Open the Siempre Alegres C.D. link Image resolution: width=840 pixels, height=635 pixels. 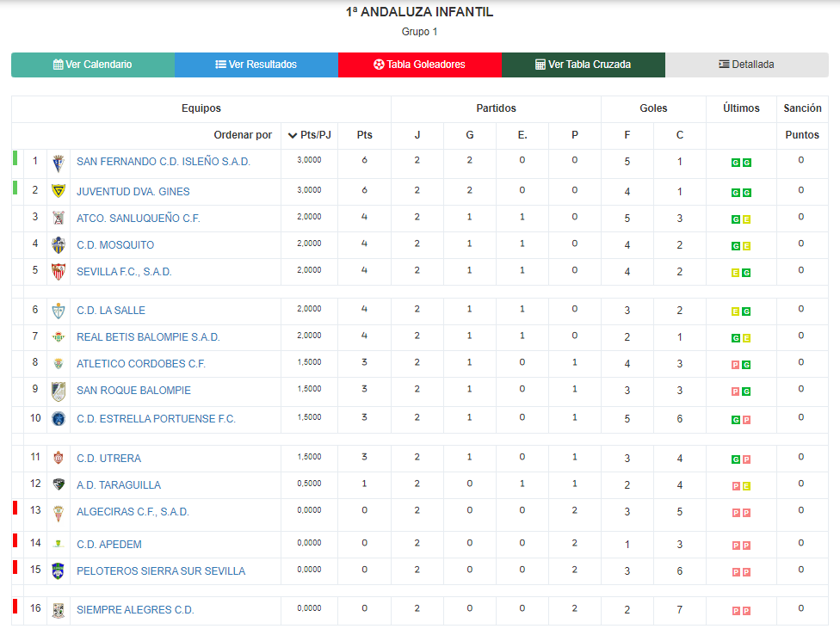point(135,610)
